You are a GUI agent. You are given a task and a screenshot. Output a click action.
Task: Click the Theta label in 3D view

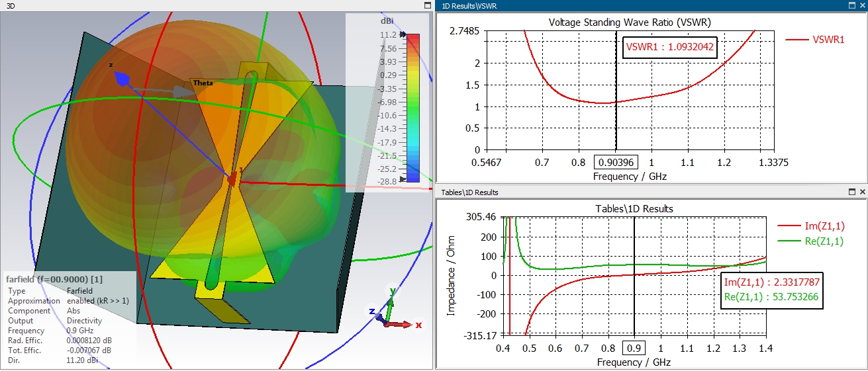point(203,83)
